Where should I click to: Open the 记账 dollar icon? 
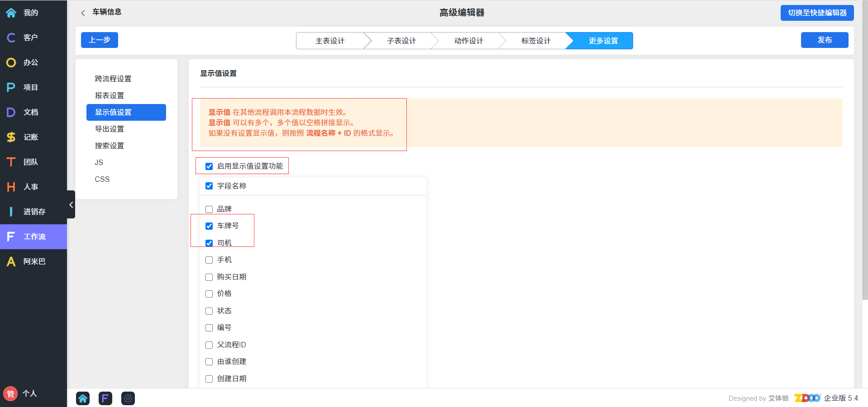11,137
